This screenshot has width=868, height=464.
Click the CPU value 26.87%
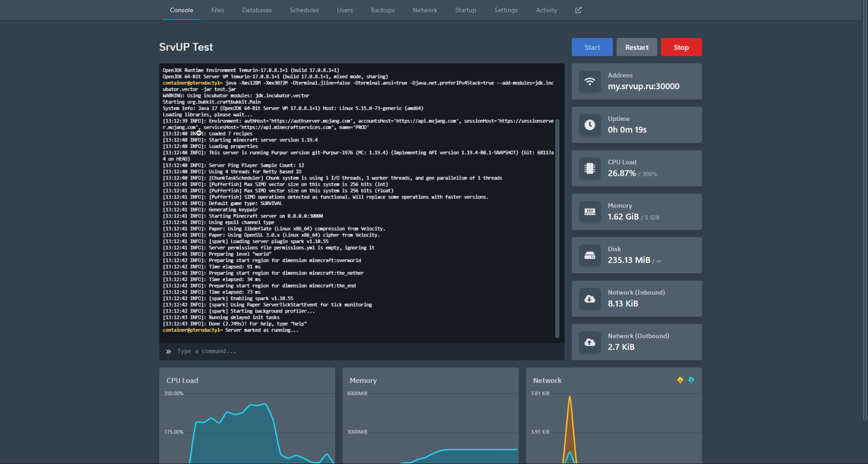point(622,173)
